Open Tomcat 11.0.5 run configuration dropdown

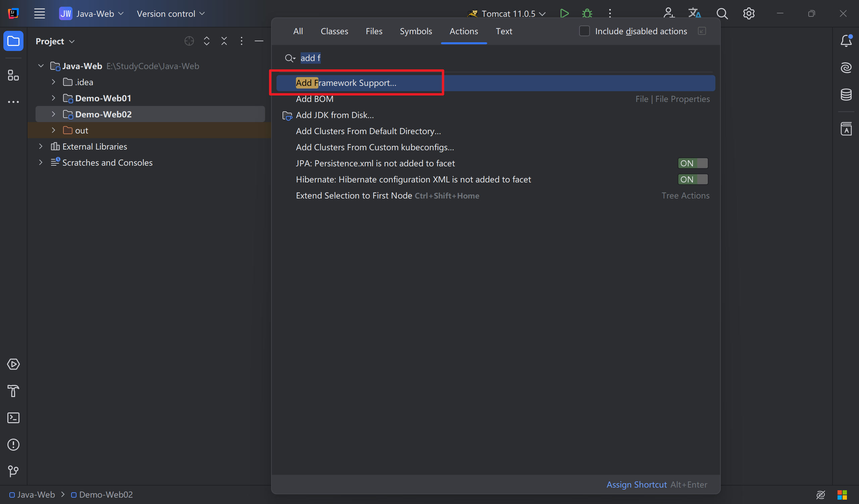pos(506,14)
